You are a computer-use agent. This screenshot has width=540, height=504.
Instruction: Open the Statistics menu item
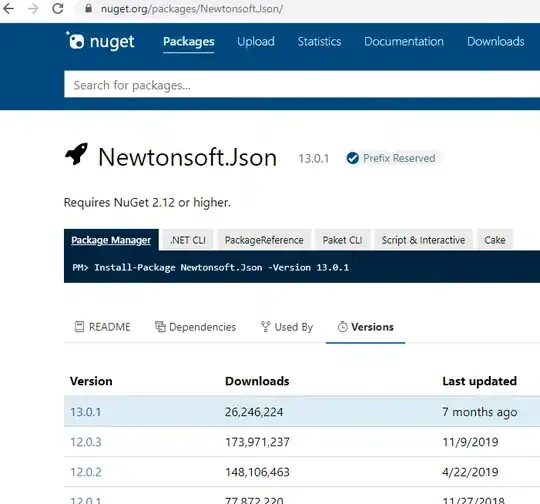coord(319,42)
